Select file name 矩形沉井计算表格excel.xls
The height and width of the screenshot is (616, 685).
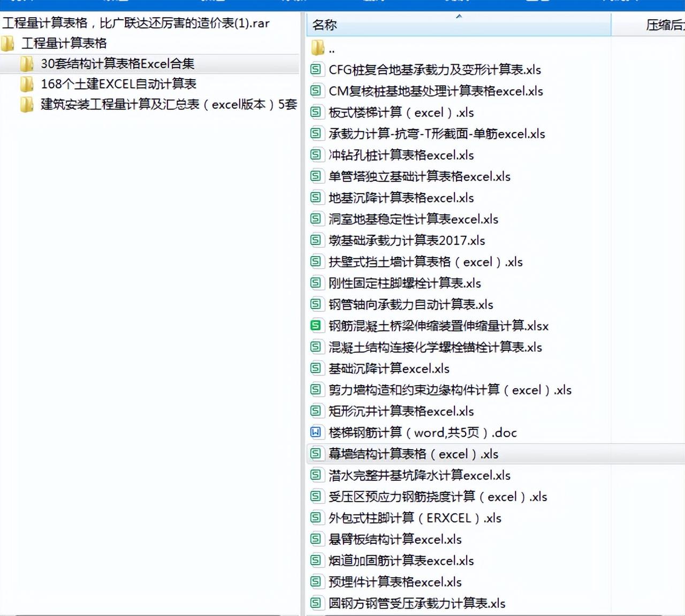[x=401, y=411]
